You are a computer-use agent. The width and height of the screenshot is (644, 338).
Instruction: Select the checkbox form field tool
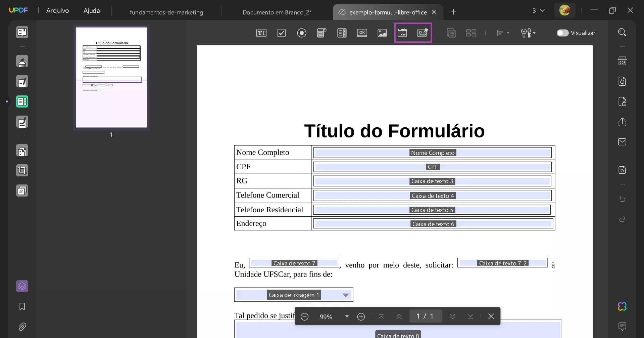point(282,33)
